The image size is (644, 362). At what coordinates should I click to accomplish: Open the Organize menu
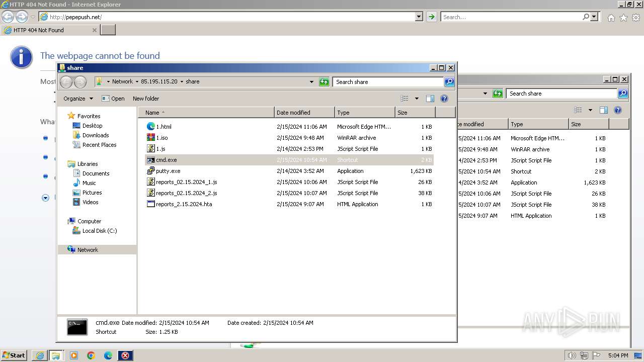click(x=78, y=99)
